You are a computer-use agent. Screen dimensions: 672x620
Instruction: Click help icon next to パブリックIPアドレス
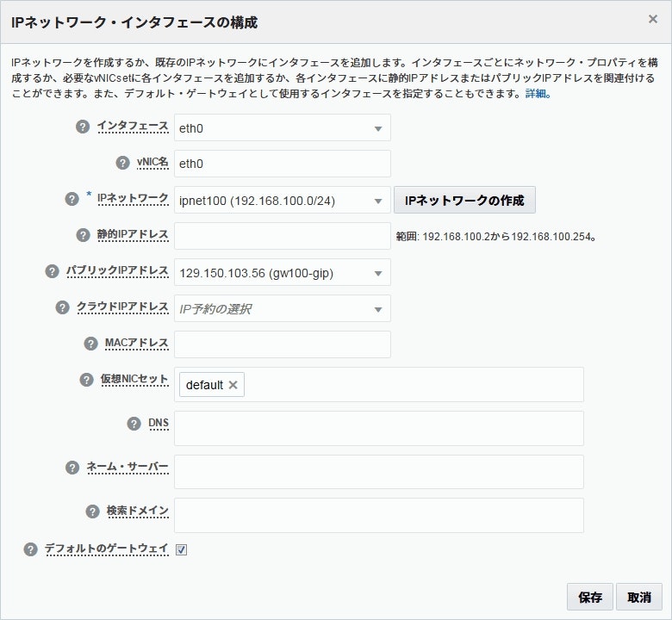tap(52, 270)
